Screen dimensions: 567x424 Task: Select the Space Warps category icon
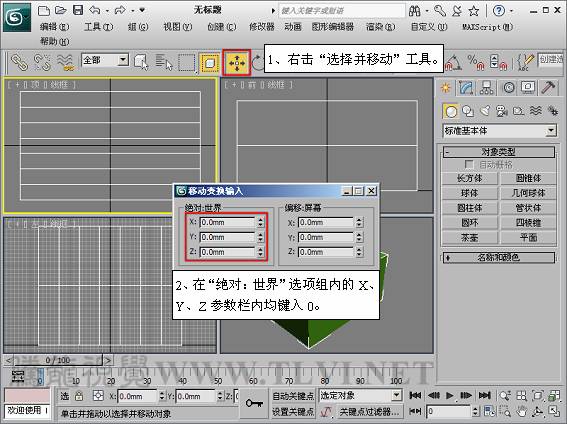point(536,111)
